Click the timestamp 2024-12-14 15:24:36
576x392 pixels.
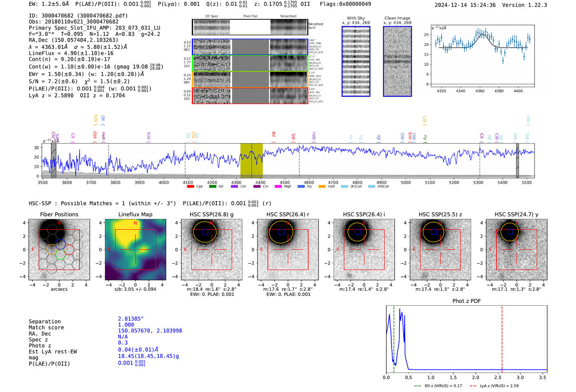point(465,5)
